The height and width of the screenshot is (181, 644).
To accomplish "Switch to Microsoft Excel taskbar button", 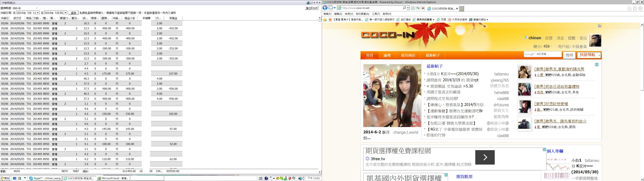I will click(x=113, y=178).
